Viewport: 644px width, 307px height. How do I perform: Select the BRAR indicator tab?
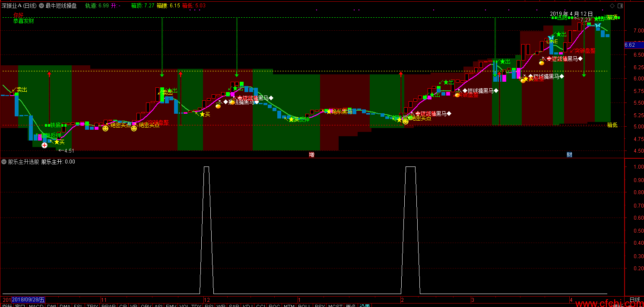(108, 305)
